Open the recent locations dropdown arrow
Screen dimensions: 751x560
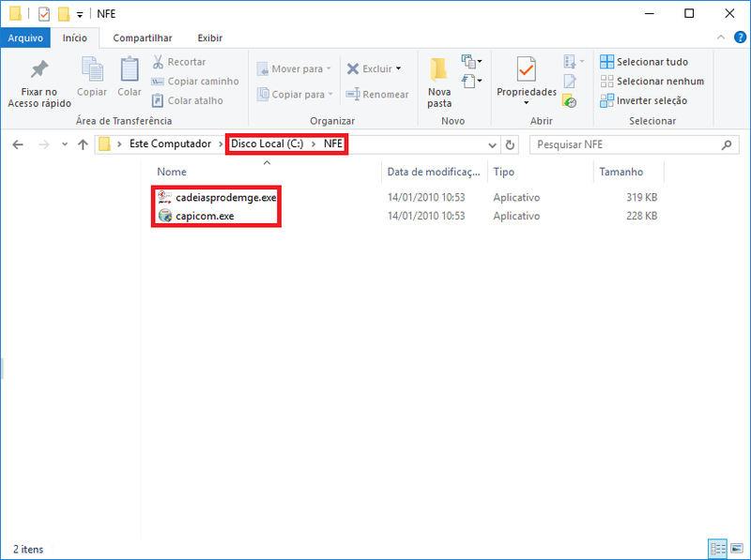(x=64, y=145)
